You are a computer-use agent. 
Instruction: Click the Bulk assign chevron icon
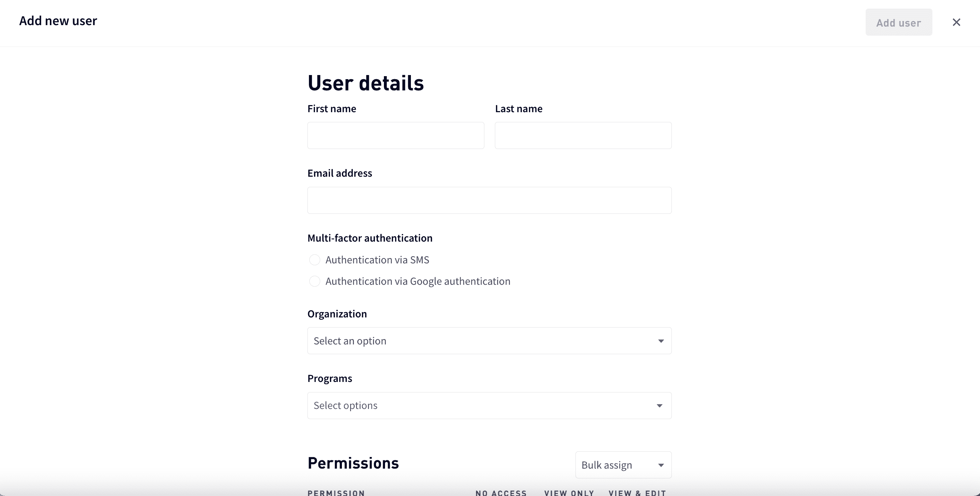[x=662, y=465]
